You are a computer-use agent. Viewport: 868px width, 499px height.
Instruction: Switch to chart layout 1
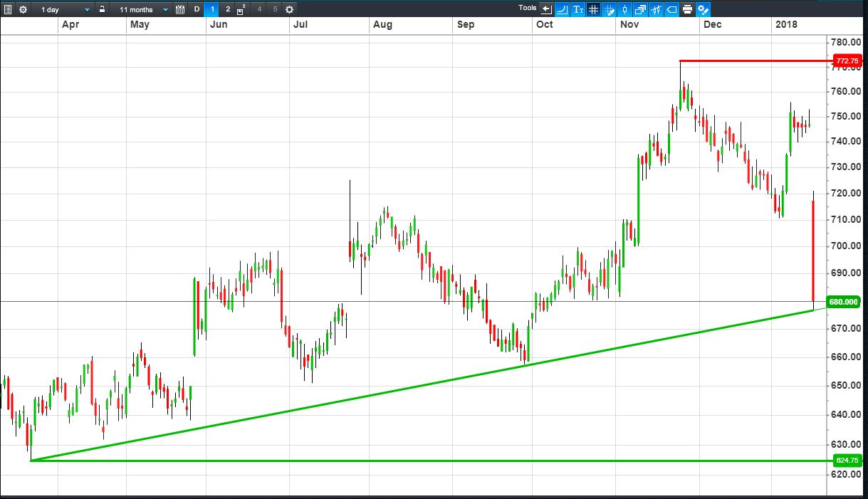pos(212,9)
